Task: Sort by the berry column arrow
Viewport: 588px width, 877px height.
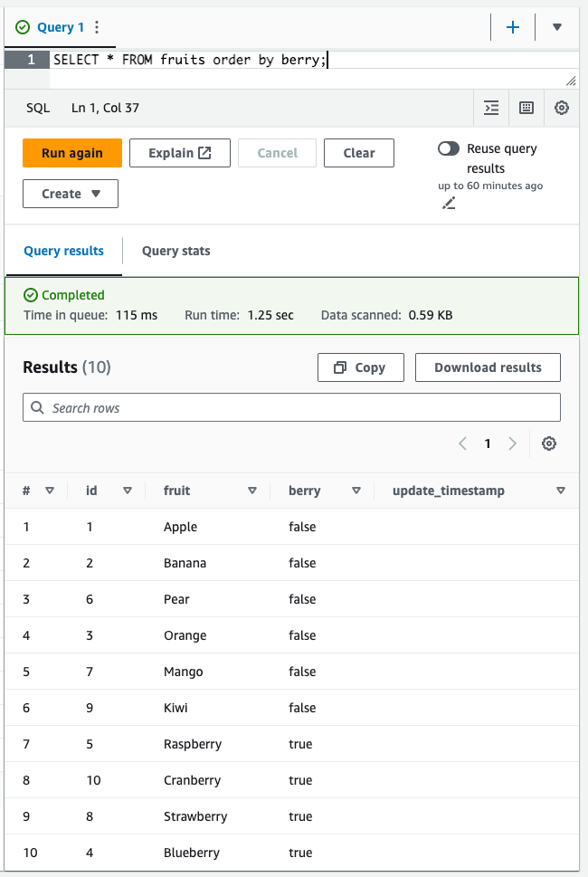Action: click(356, 491)
